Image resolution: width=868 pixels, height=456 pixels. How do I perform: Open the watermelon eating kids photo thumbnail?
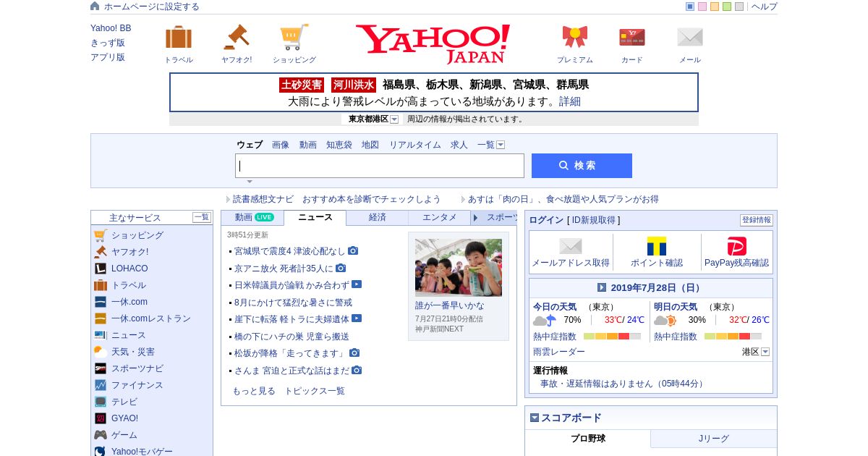459,268
